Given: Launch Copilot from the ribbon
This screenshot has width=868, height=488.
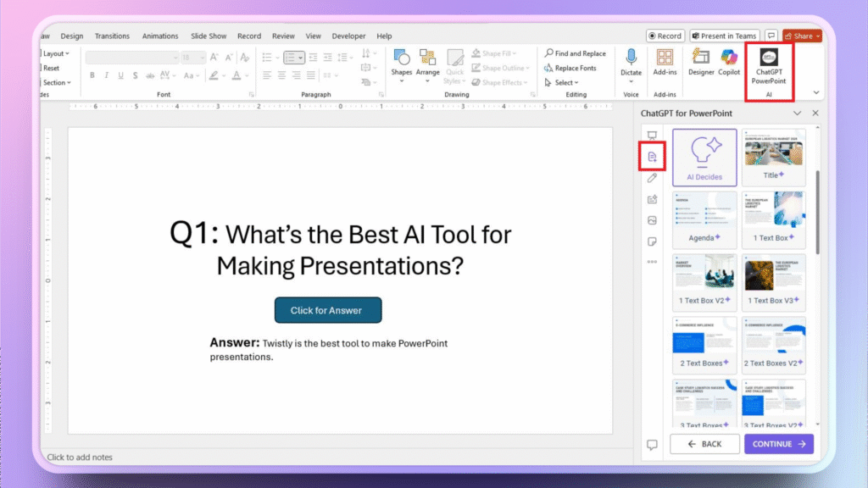Looking at the screenshot, I should [729, 61].
